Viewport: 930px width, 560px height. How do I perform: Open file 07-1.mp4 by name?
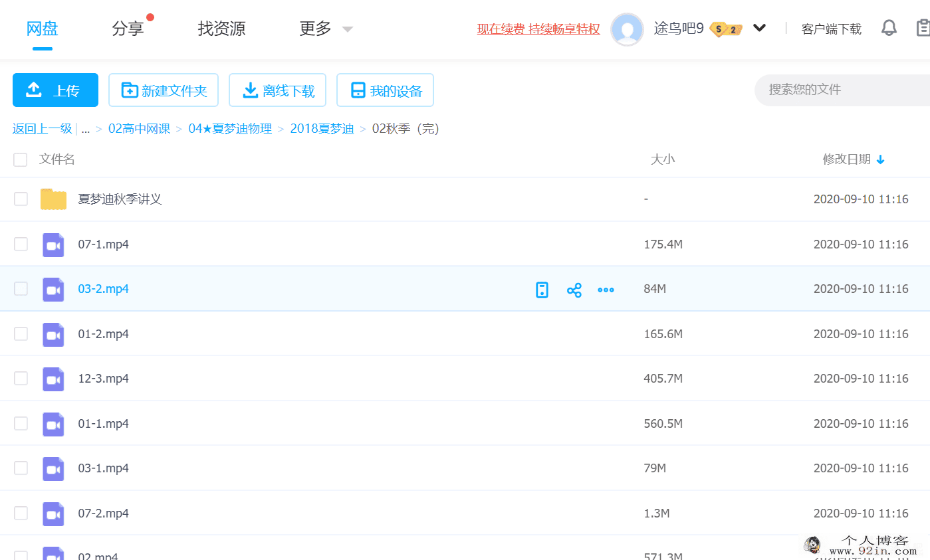click(103, 244)
